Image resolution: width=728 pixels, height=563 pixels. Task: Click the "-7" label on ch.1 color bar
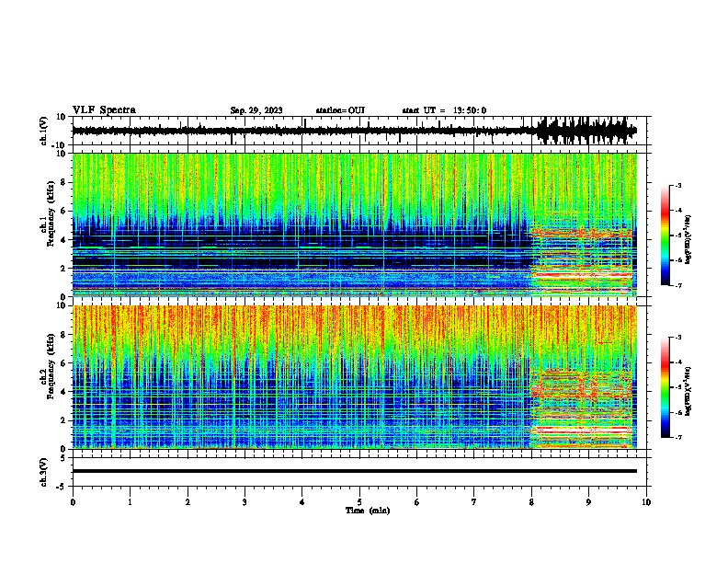[678, 285]
